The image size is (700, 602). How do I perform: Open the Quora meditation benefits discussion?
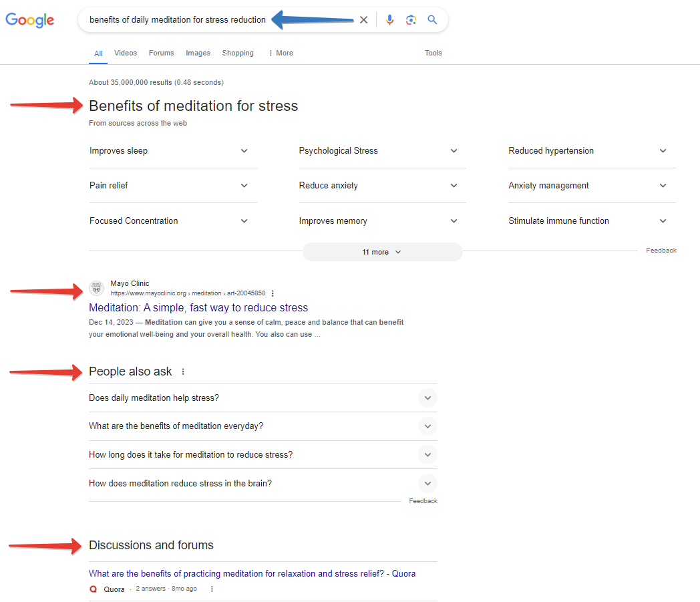click(252, 574)
